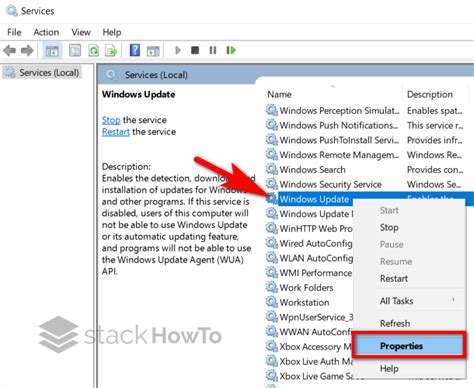The height and width of the screenshot is (388, 474).
Task: Select WinHTTP Web Proxy service name
Action: click(x=316, y=228)
